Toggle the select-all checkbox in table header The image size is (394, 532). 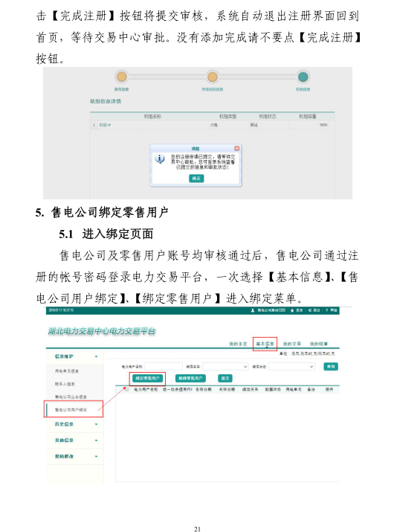point(127,389)
